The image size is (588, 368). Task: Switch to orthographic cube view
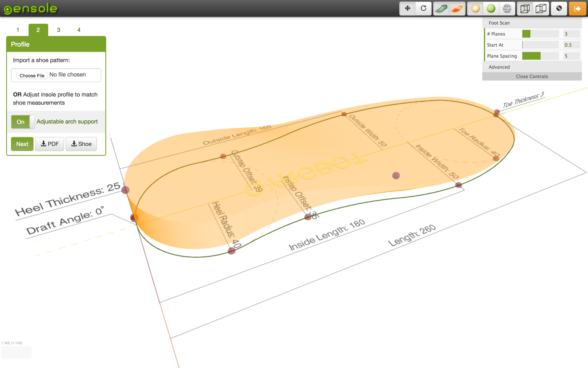point(541,9)
